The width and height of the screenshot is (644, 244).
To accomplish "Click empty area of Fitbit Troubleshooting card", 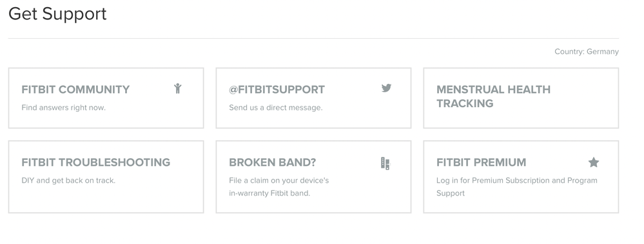I will (106, 198).
